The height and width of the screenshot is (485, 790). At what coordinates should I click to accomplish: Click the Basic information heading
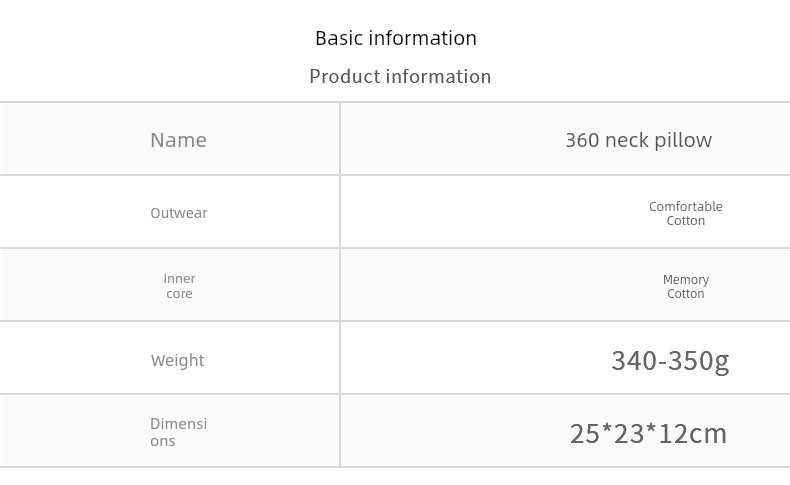click(x=396, y=38)
